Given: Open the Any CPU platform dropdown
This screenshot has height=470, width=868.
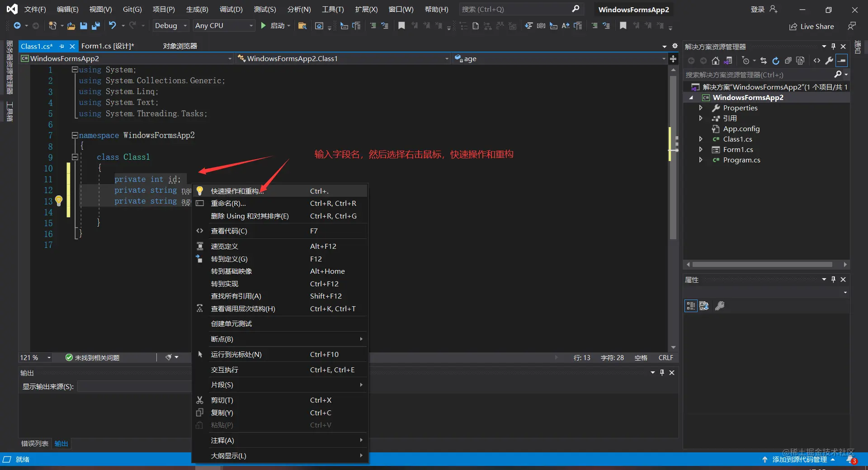Looking at the screenshot, I should click(224, 26).
